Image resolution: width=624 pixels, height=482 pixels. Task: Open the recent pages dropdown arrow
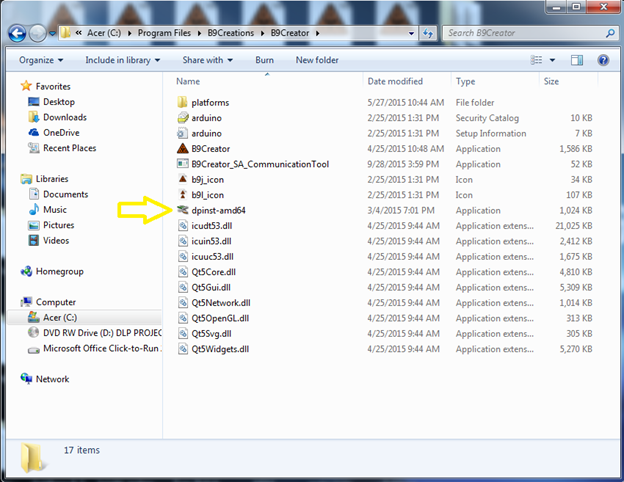pyautogui.click(x=52, y=33)
